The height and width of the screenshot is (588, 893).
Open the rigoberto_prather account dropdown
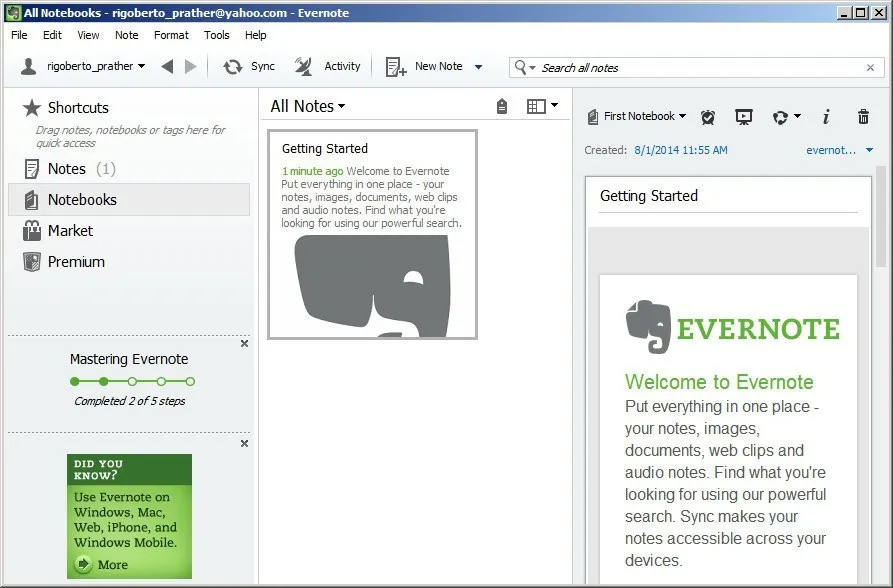click(x=96, y=66)
